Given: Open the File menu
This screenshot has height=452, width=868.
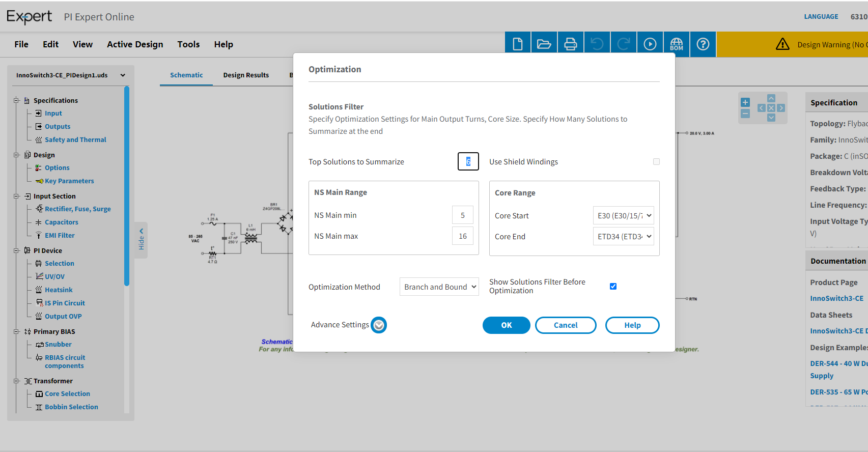Looking at the screenshot, I should click(x=21, y=44).
